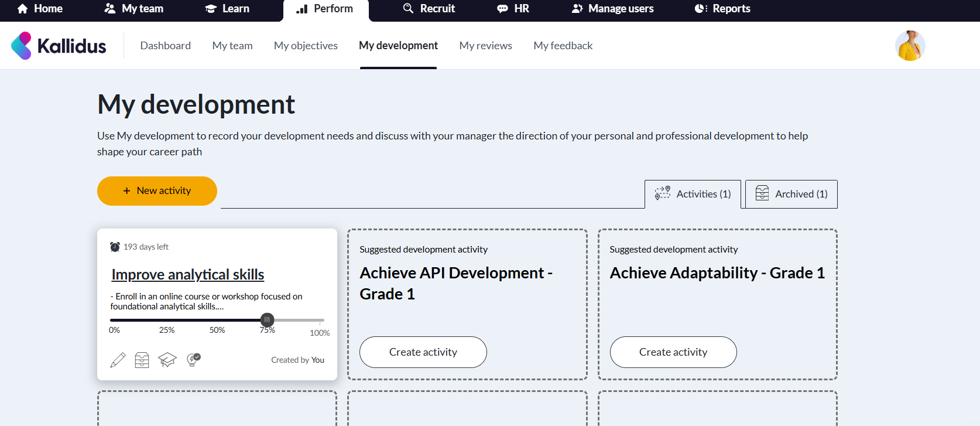Open the My feedback tab
Image resolution: width=980 pixels, height=426 pixels.
563,46
